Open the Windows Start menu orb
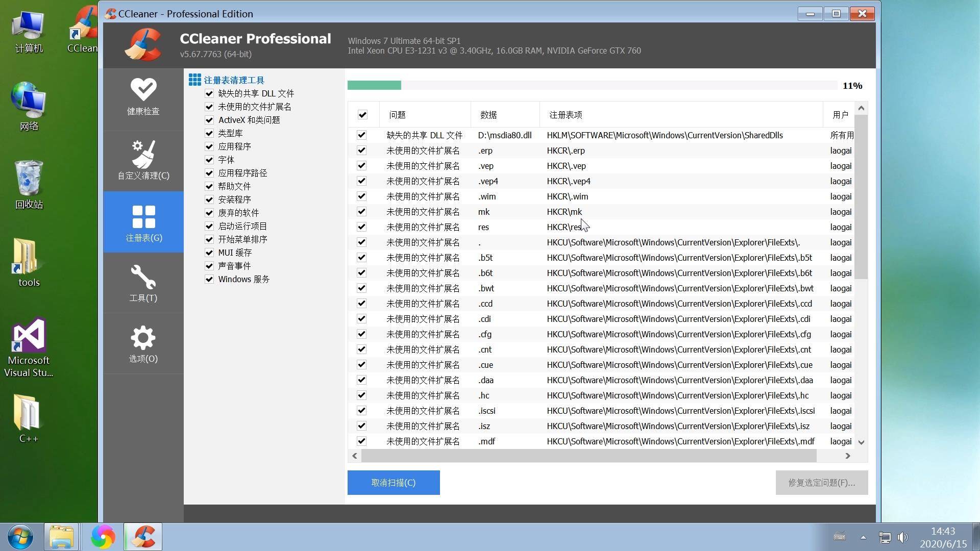Screen dimensions: 980x551 21,537
